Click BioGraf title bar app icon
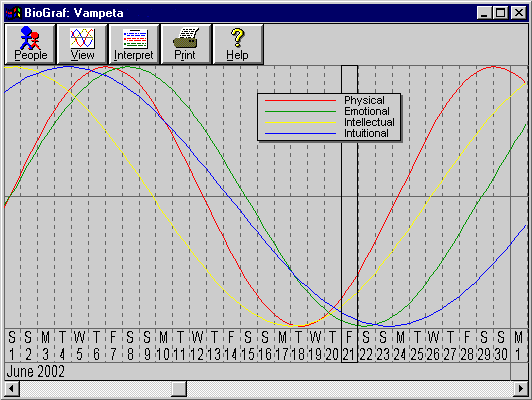Image resolution: width=532 pixels, height=400 pixels. [14, 13]
